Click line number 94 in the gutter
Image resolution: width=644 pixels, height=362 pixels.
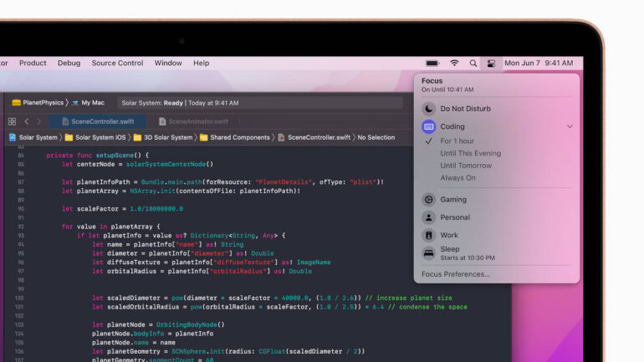click(x=21, y=245)
